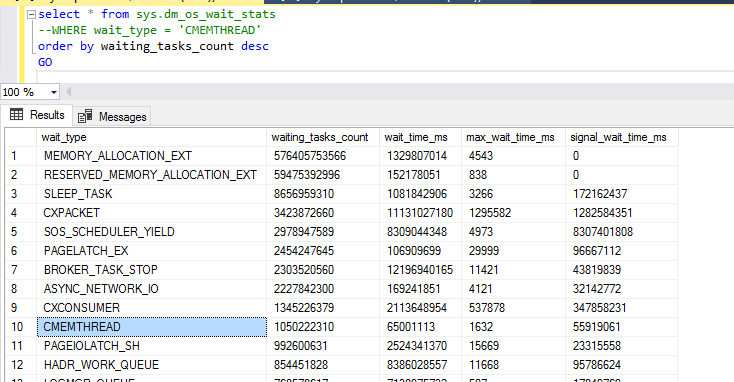Click the Results grid icon
Screen dimensions: 734x382
click(16, 115)
